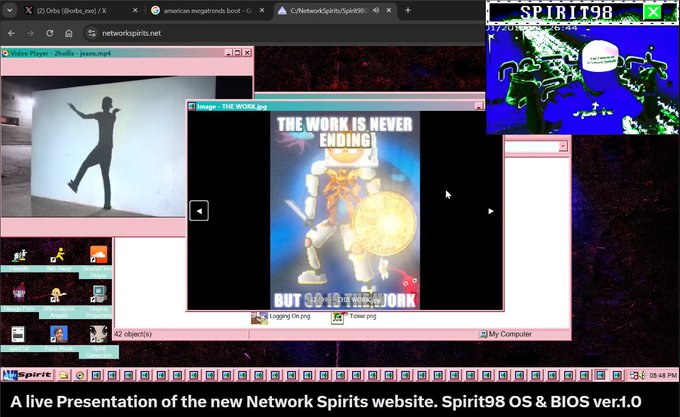Screen dimensions: 680x417
Task: Click THE WORK meme image
Action: click(x=345, y=211)
